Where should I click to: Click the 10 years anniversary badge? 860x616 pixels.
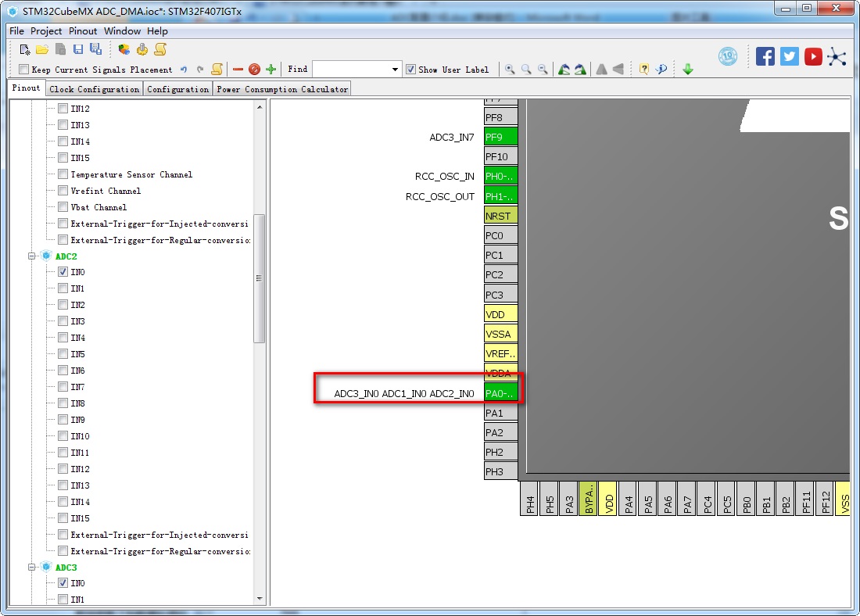[x=728, y=56]
